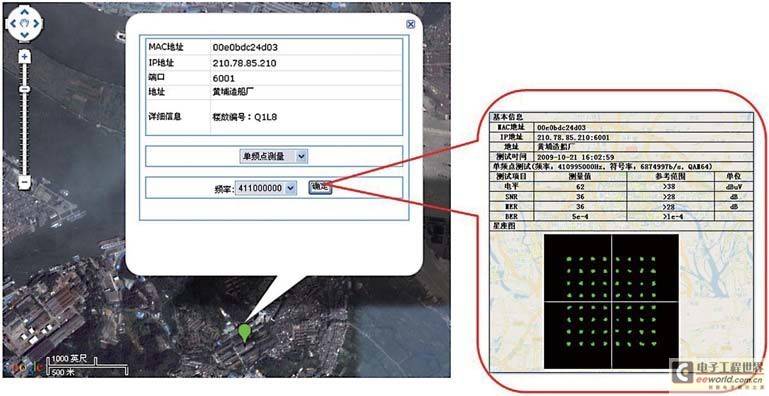This screenshot has width=769, height=396.
Task: Click the 确定 confirm button
Action: [320, 187]
